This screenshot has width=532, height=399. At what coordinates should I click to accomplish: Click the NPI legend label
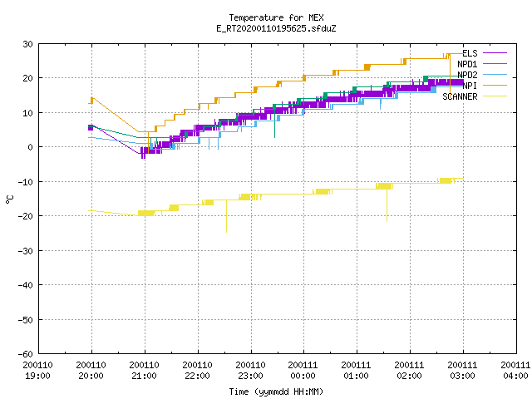point(470,86)
